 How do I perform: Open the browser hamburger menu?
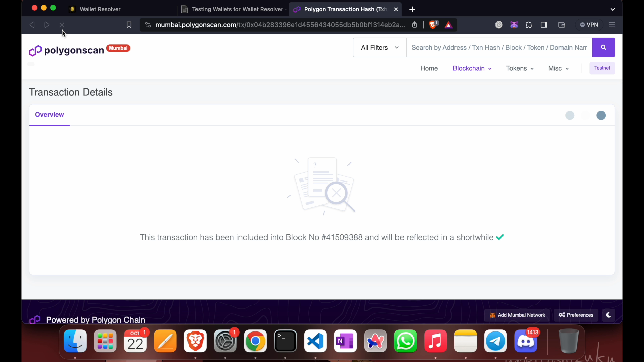(612, 25)
